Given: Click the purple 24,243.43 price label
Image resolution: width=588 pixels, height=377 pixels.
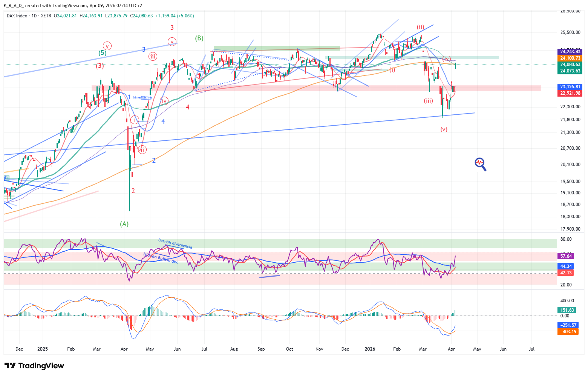Looking at the screenshot, I should 570,52.
